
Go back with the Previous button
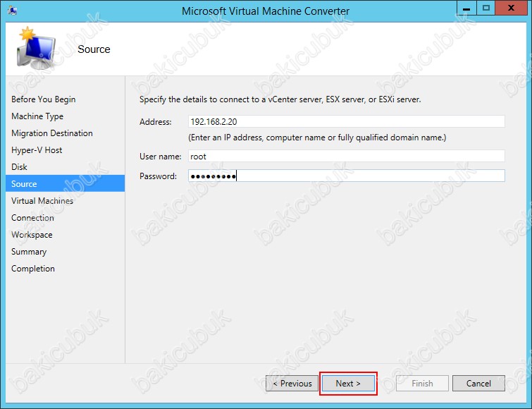292,383
